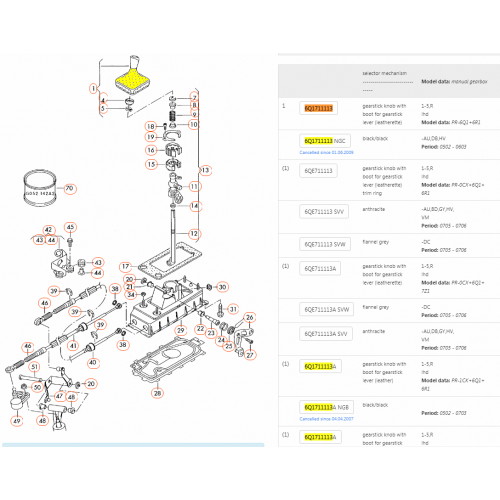500x500 pixels.
Task: Click callout number 21
Action: (x=129, y=287)
